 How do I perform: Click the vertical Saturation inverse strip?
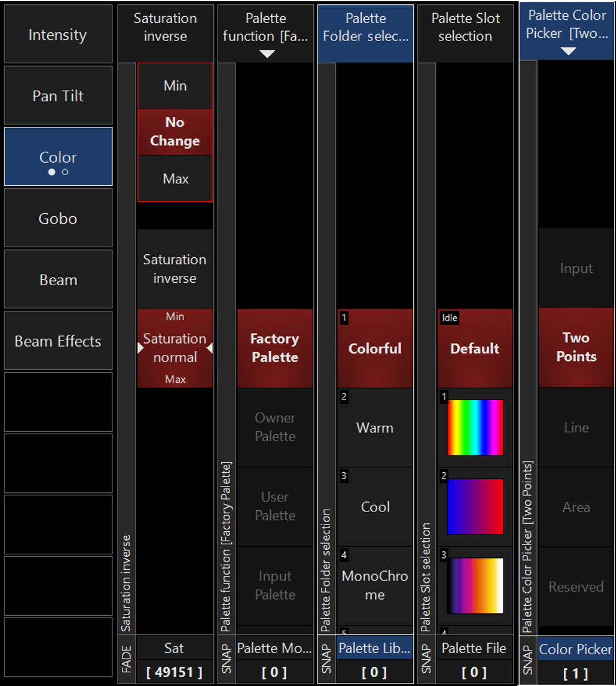[x=126, y=349]
